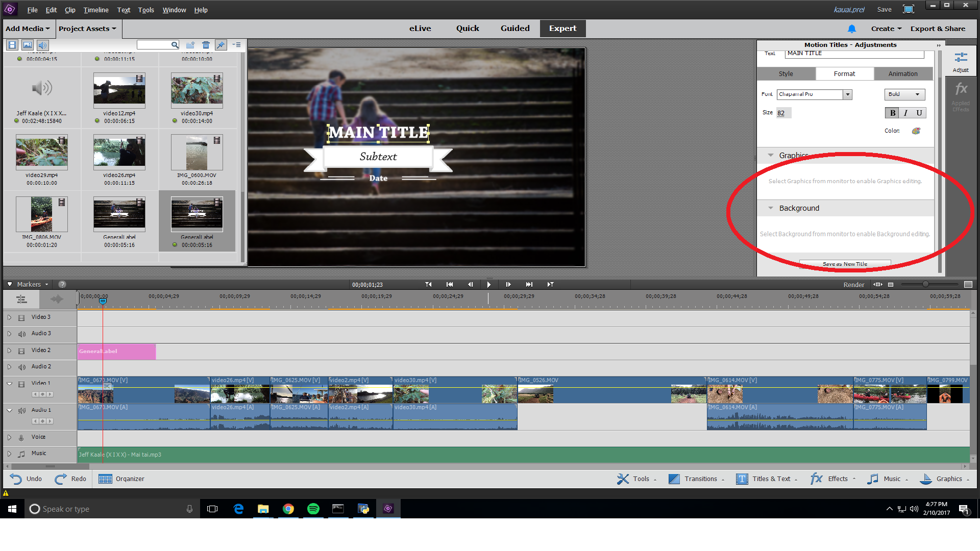The width and height of the screenshot is (980, 551).
Task: Click zoom out timeline icon
Action: [891, 285]
